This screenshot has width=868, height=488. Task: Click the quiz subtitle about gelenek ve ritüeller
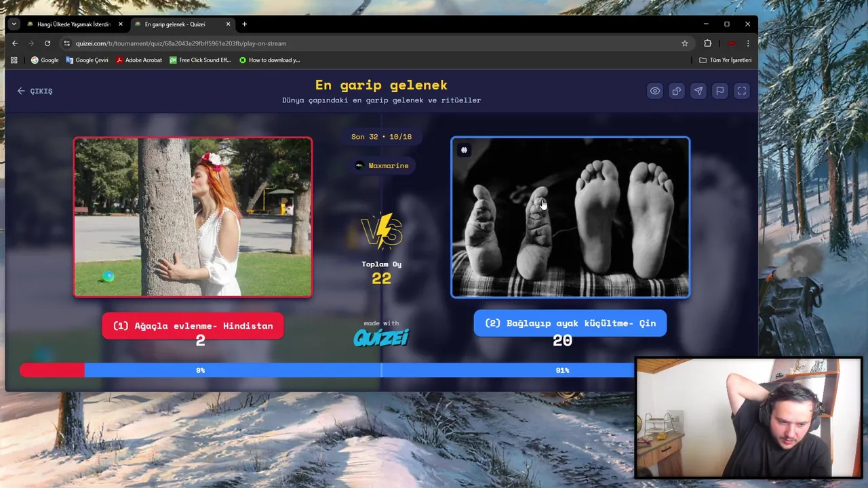coord(381,100)
